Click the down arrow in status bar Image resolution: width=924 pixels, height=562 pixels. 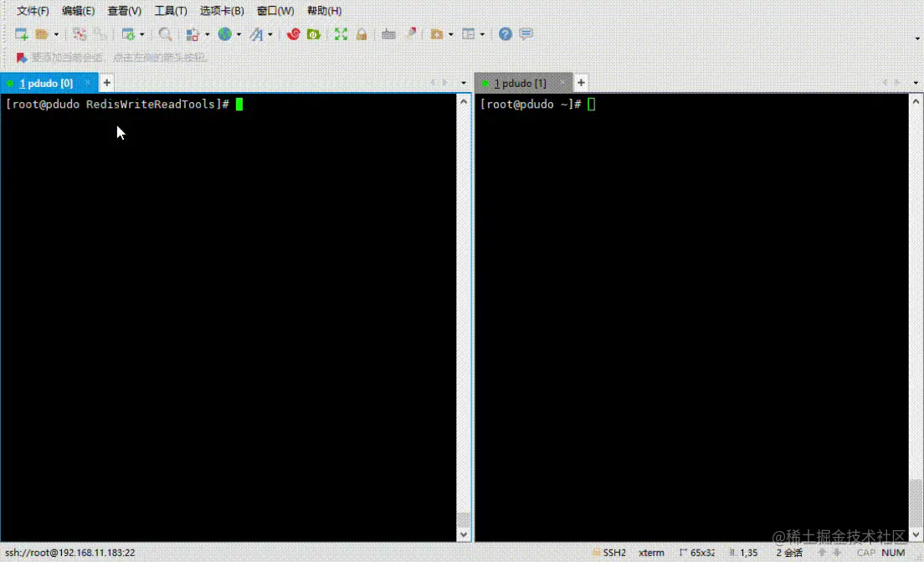837,553
